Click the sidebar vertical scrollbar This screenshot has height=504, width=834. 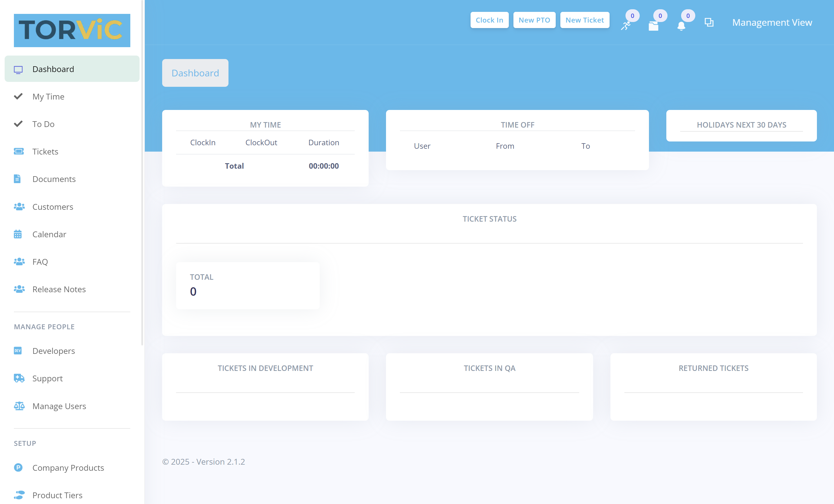coord(142,172)
